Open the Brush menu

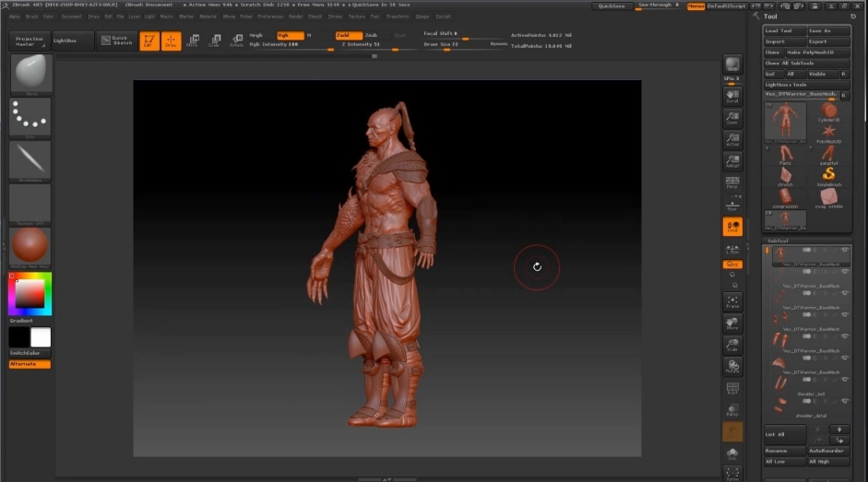tap(31, 17)
